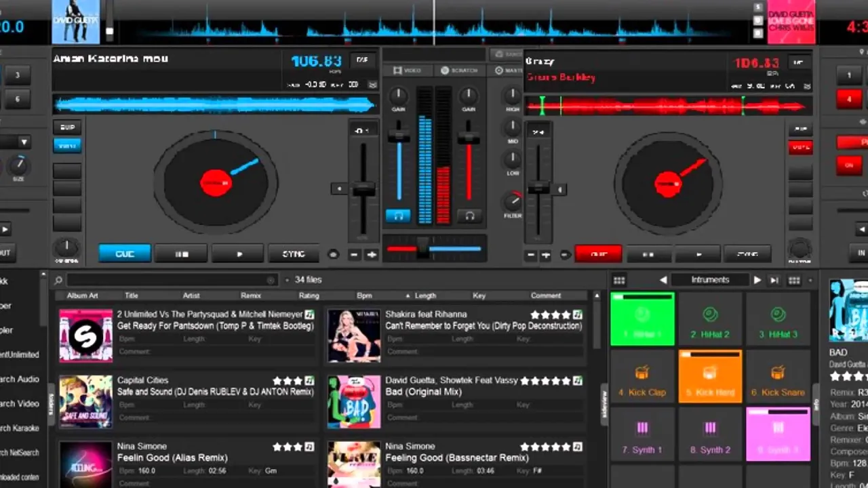Enable Slip mode on left deck
This screenshot has width=868, height=488.
[67, 127]
